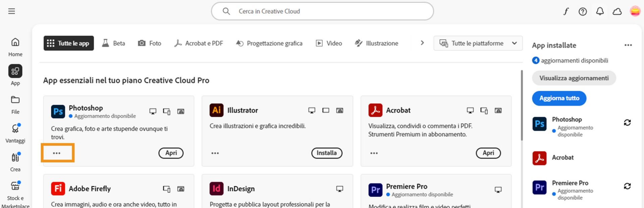Open cloud sync status icon
This screenshot has height=208, width=644.
[617, 12]
